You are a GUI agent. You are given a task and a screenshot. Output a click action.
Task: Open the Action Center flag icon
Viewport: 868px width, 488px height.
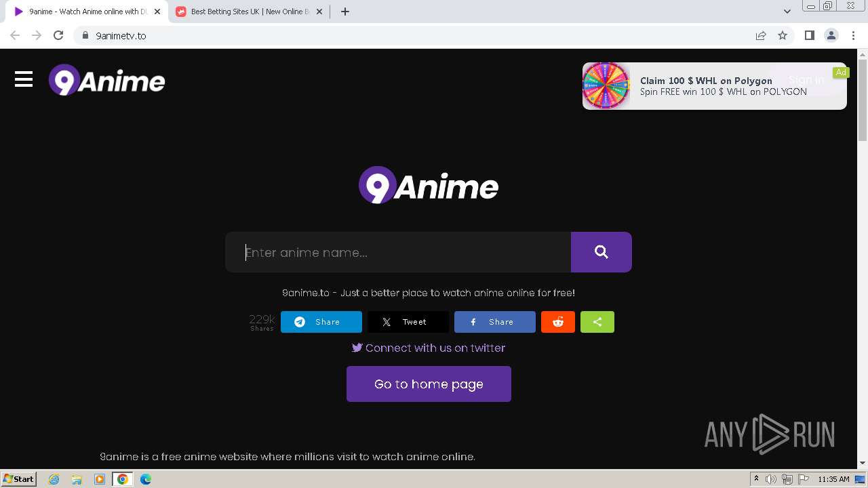coord(802,479)
